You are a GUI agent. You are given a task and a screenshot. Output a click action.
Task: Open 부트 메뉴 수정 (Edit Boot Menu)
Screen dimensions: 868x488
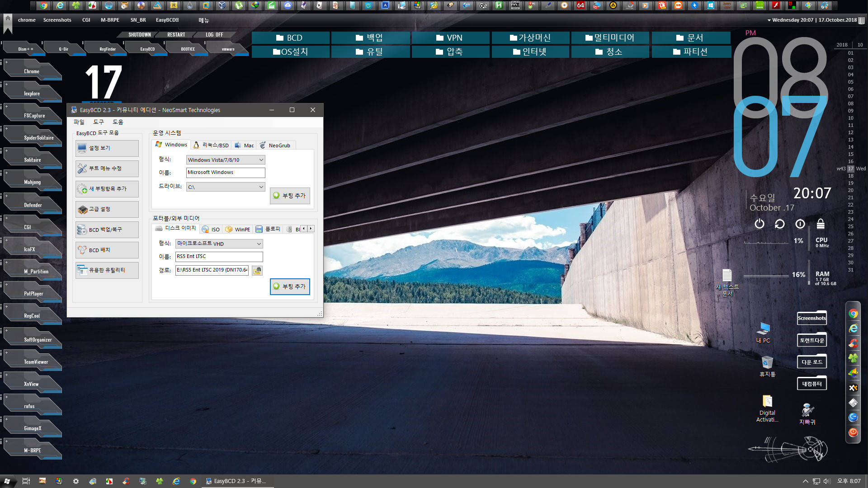tap(107, 169)
